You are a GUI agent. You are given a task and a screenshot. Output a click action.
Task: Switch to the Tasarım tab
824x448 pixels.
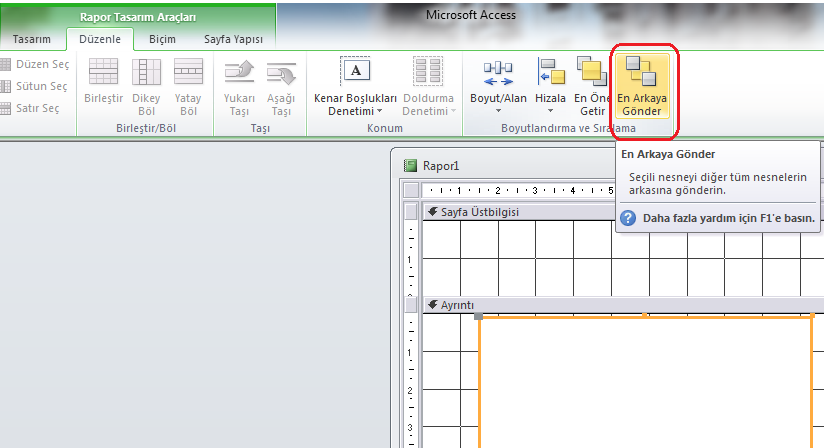32,39
